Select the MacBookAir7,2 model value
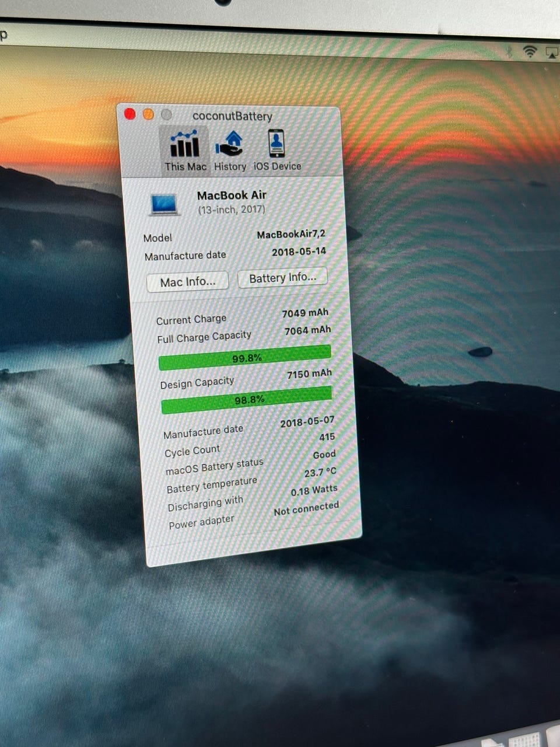Screen dimensions: 560x747 click(291, 235)
